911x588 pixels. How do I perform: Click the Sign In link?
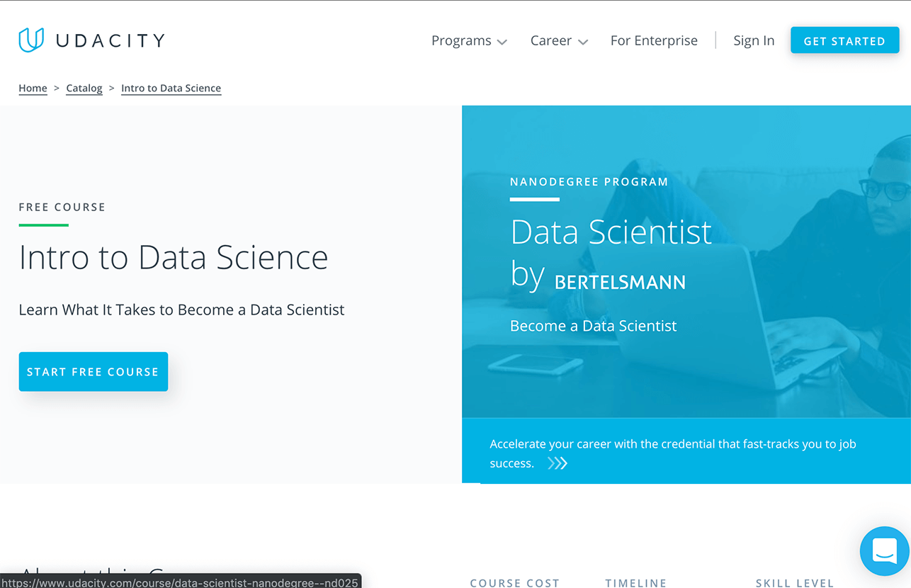pyautogui.click(x=754, y=40)
